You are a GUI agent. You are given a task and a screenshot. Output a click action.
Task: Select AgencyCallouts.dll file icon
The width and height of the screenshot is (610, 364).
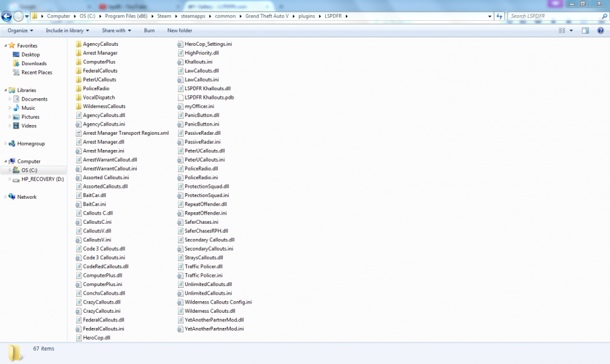79,115
